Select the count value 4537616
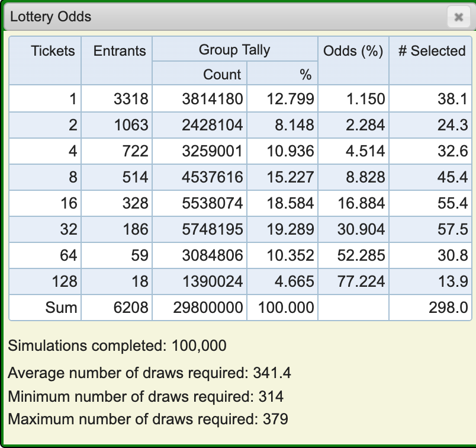 click(213, 177)
